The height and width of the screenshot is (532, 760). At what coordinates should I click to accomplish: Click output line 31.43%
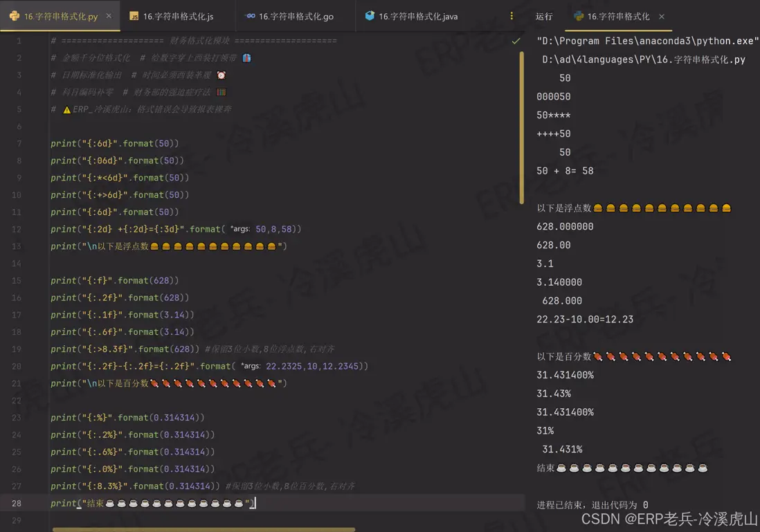(554, 394)
